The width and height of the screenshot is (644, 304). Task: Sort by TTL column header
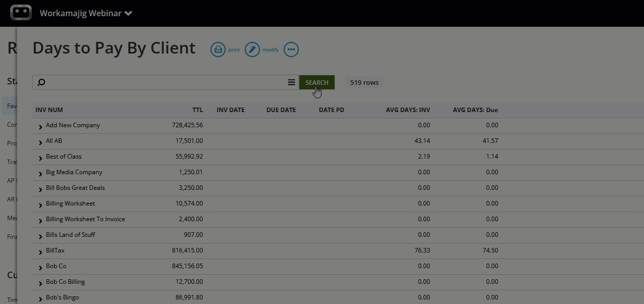pos(197,110)
